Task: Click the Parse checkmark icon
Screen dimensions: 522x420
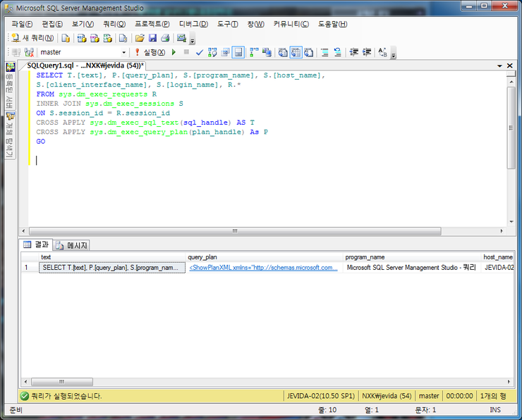Action: click(x=199, y=52)
